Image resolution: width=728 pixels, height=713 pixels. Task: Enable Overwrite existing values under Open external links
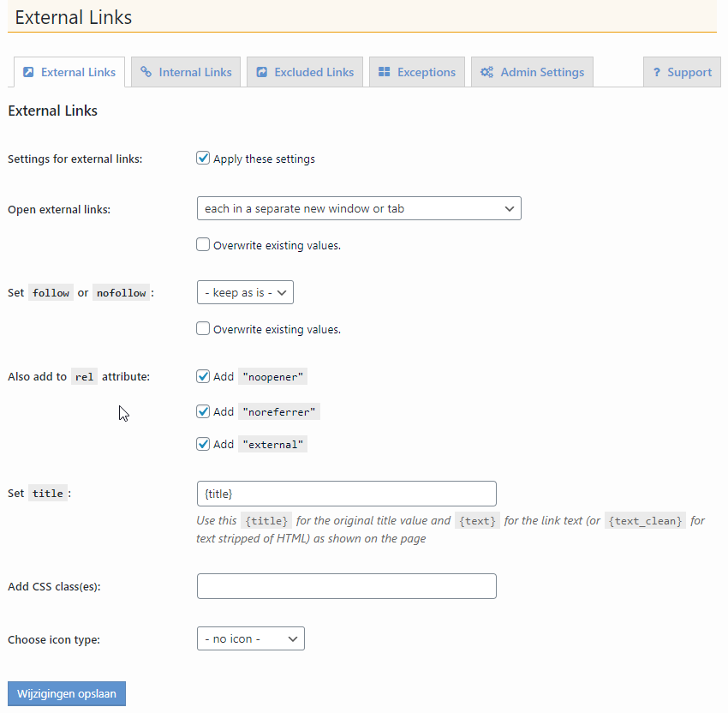pos(203,244)
